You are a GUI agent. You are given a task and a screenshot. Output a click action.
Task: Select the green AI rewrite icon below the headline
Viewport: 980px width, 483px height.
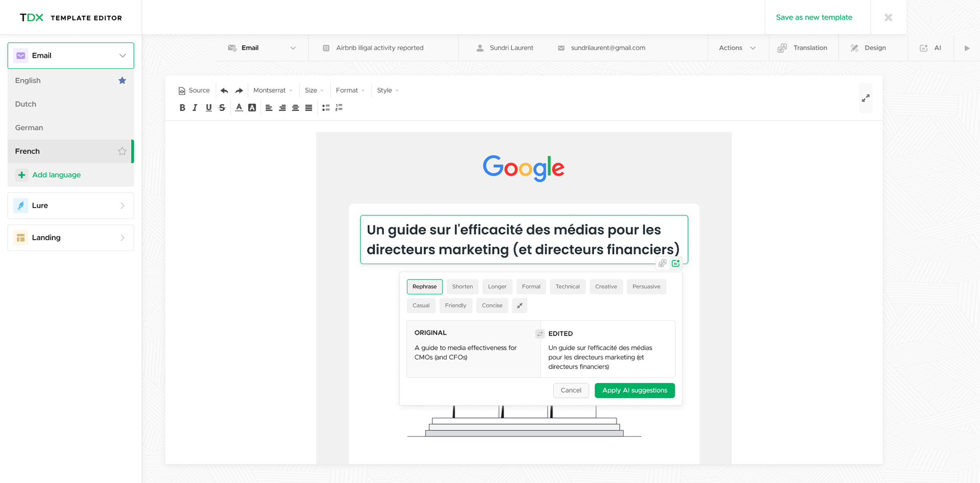click(675, 263)
